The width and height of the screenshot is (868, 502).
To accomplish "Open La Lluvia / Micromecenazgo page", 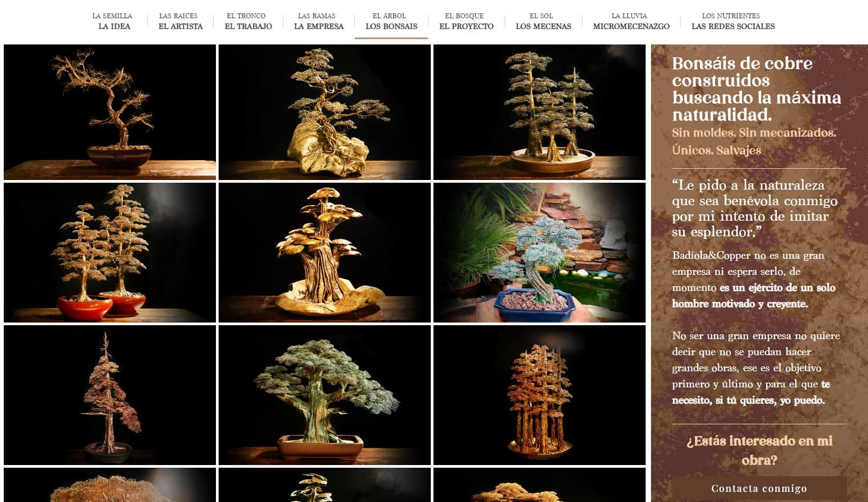I will 631,21.
